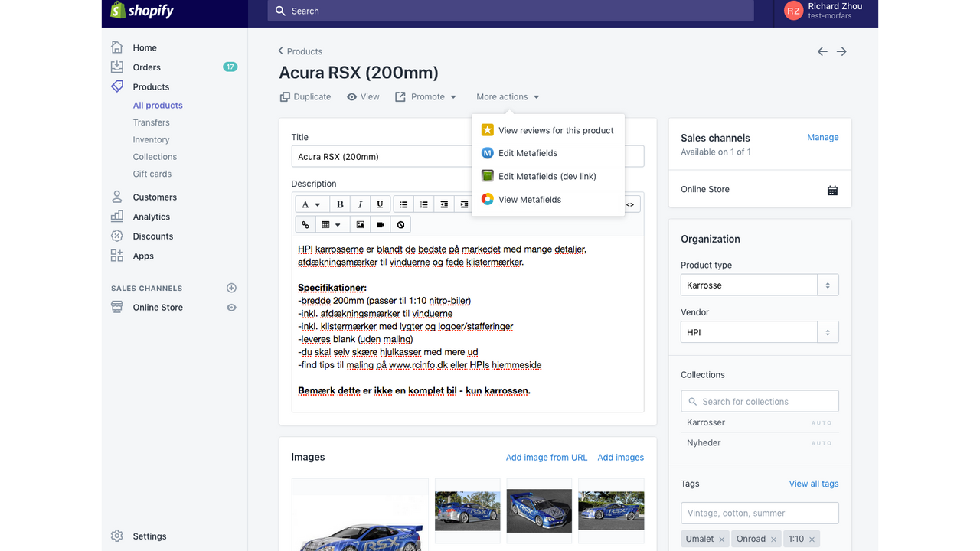Focus the top Search bar
The height and width of the screenshot is (551, 980).
coord(511,11)
